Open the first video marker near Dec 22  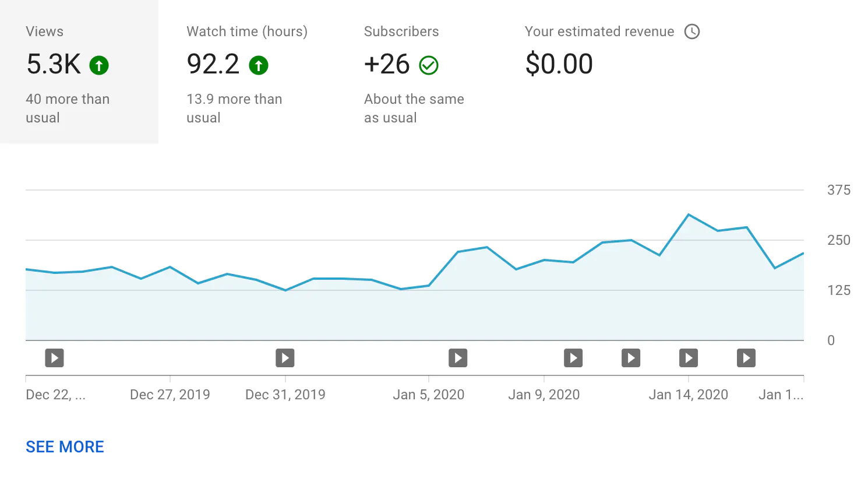click(x=54, y=357)
